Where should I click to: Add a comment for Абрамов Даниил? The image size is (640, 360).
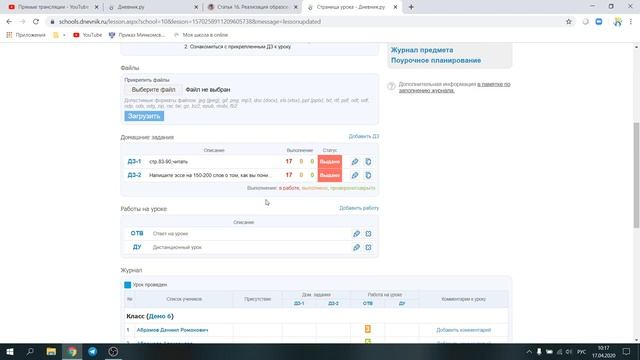[463, 330]
